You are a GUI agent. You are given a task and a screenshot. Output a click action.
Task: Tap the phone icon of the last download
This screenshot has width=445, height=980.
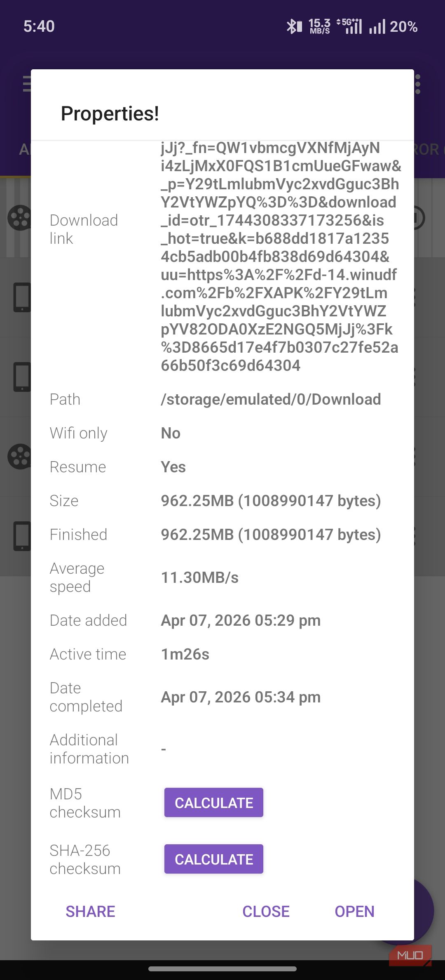(x=22, y=536)
